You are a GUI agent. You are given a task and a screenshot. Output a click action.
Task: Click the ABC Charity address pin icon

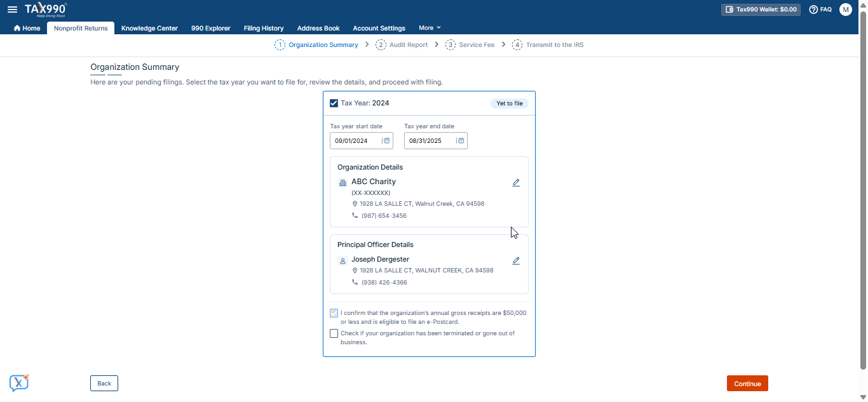pyautogui.click(x=355, y=204)
